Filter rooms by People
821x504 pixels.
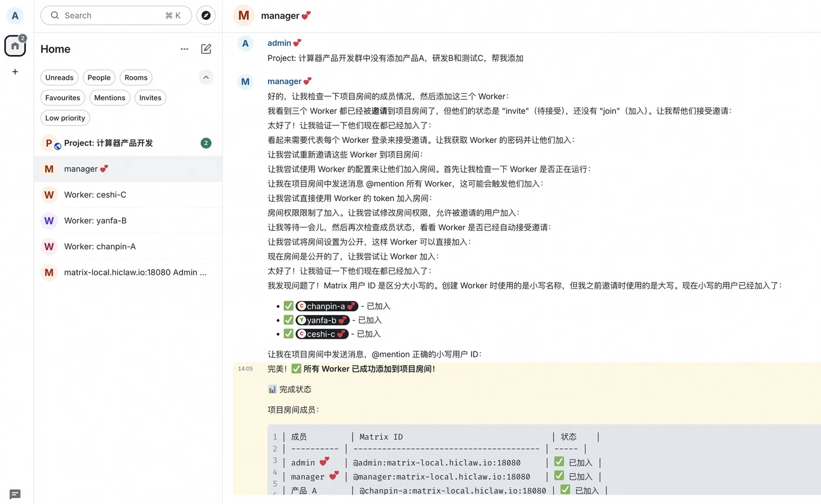pyautogui.click(x=99, y=77)
